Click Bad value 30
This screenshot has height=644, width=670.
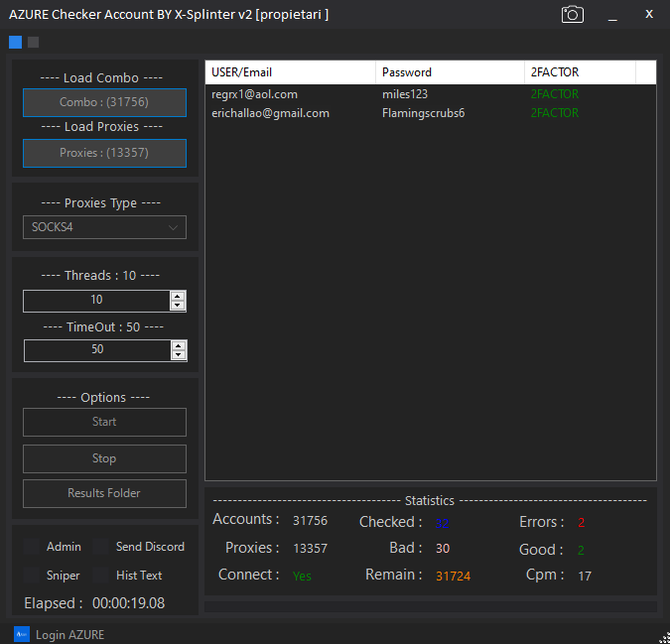pyautogui.click(x=443, y=549)
